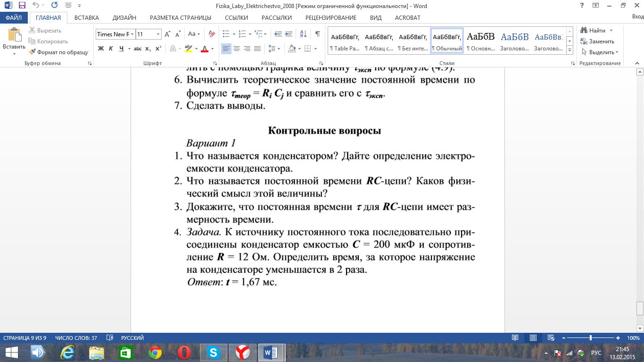Align text left

click(x=226, y=49)
